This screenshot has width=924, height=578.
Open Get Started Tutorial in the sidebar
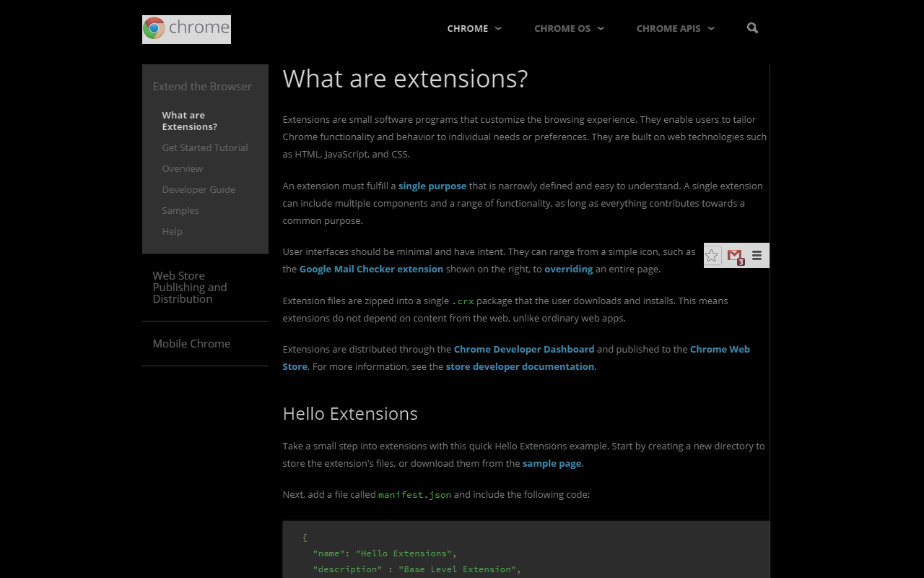tap(204, 147)
